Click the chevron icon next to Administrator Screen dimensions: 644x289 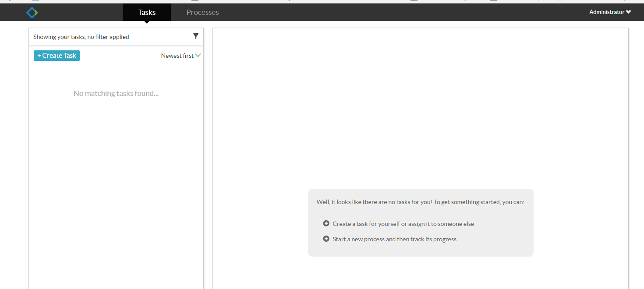click(629, 12)
